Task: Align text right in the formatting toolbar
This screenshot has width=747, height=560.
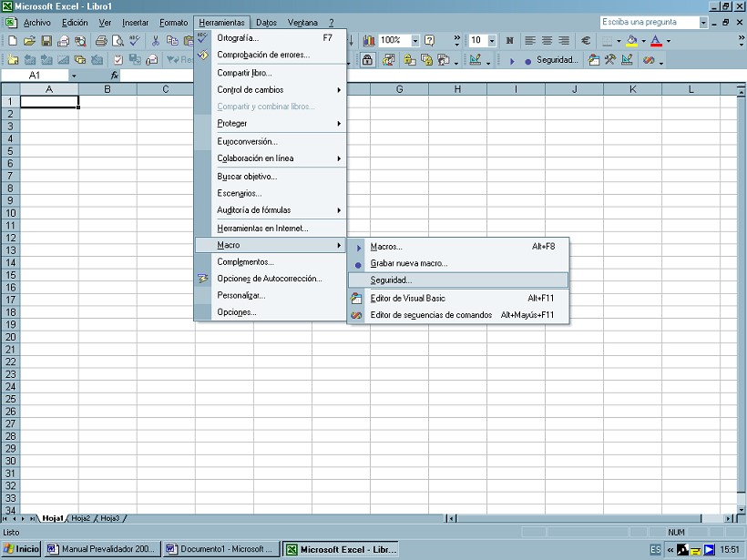Action: 564,41
